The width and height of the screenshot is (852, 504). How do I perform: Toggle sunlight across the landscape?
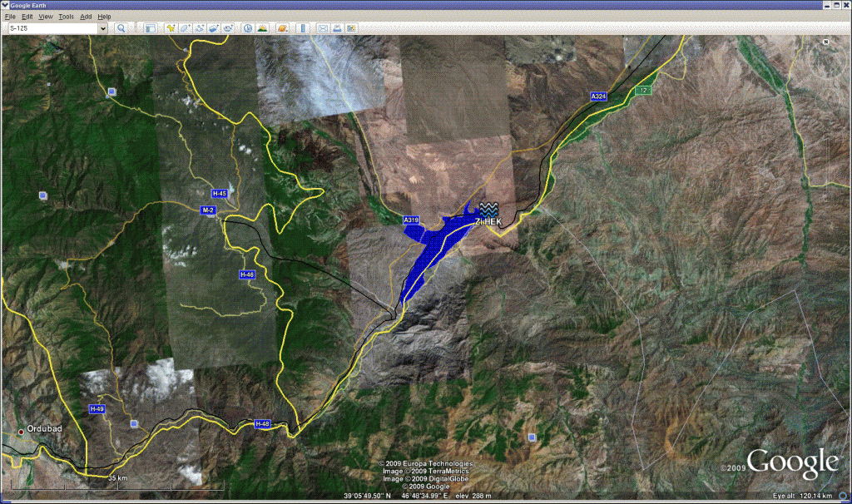point(262,28)
